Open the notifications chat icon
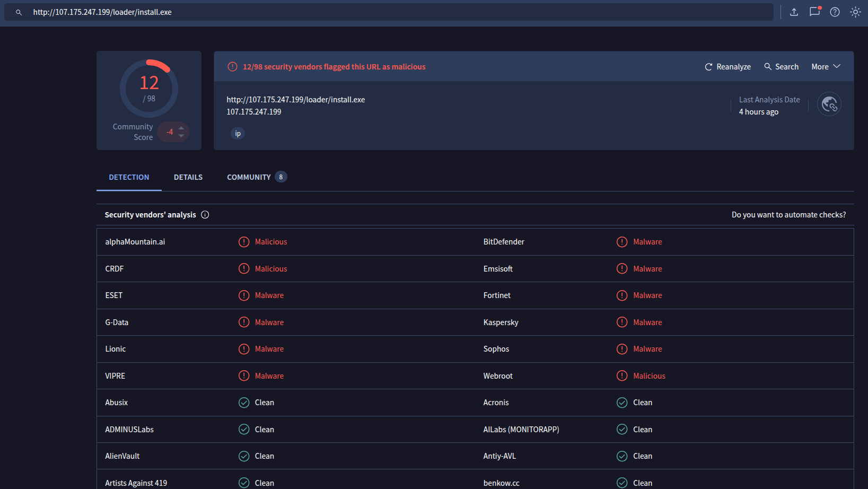Screen dimensions: 868x489 tap(814, 12)
